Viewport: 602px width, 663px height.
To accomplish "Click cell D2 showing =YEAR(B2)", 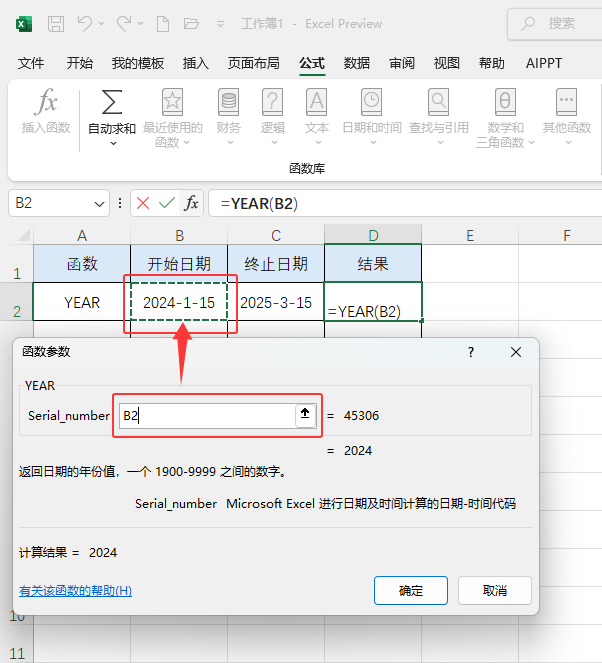I will coord(373,302).
